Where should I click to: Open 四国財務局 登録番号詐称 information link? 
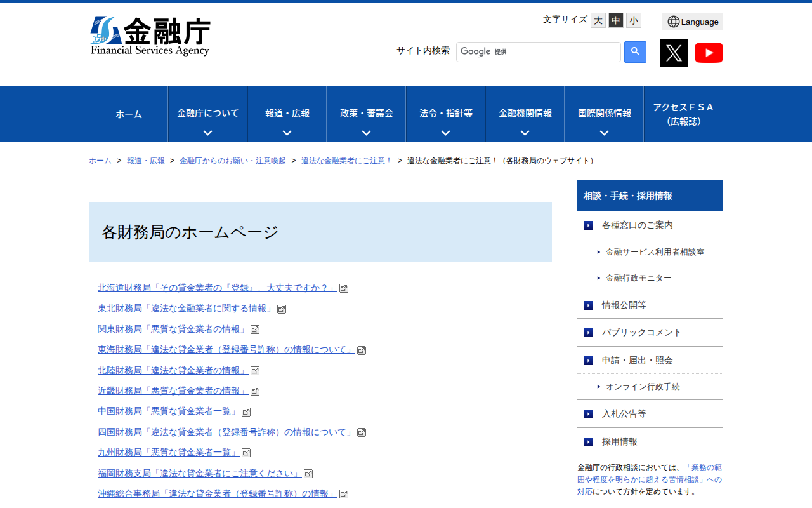pyautogui.click(x=226, y=432)
